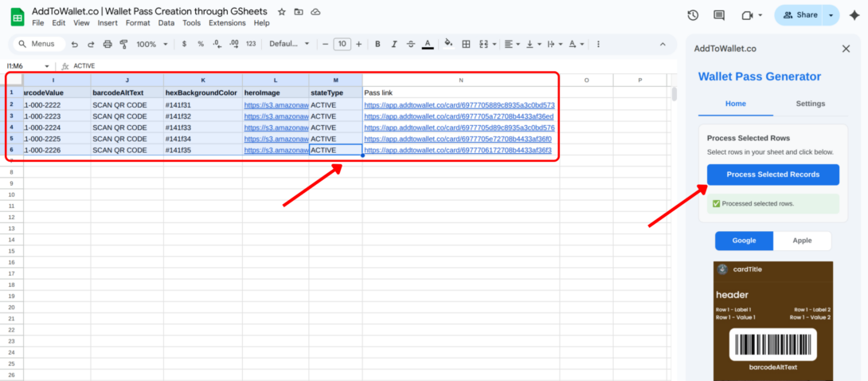This screenshot has width=868, height=381.
Task: Select the Apple pass preview
Action: tap(802, 241)
